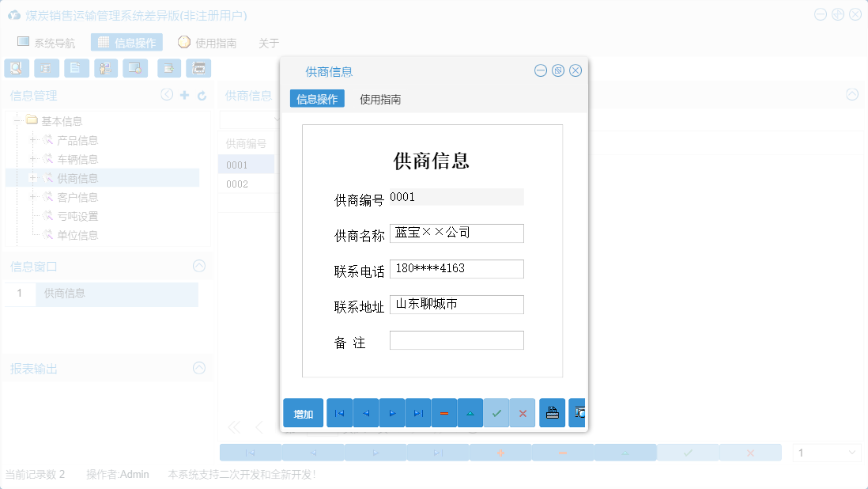Cancel edits with the red X button
This screenshot has height=489, width=868.
click(x=522, y=412)
